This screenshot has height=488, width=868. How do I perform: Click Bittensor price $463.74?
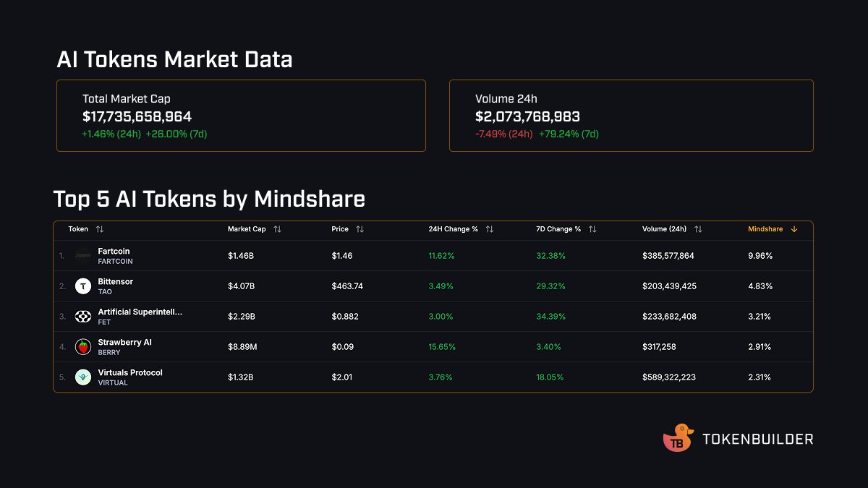pyautogui.click(x=347, y=286)
